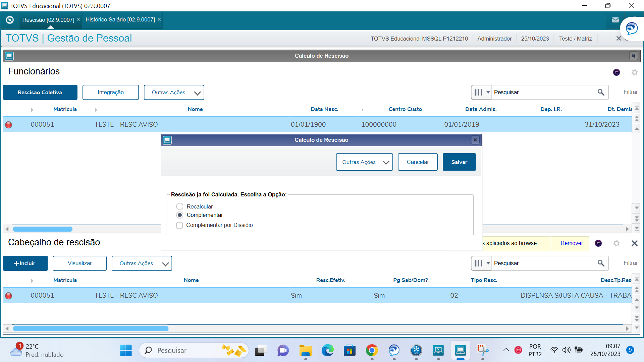This screenshot has width=644, height=362.
Task: Open Funcionários settings gear icon
Action: click(x=634, y=72)
